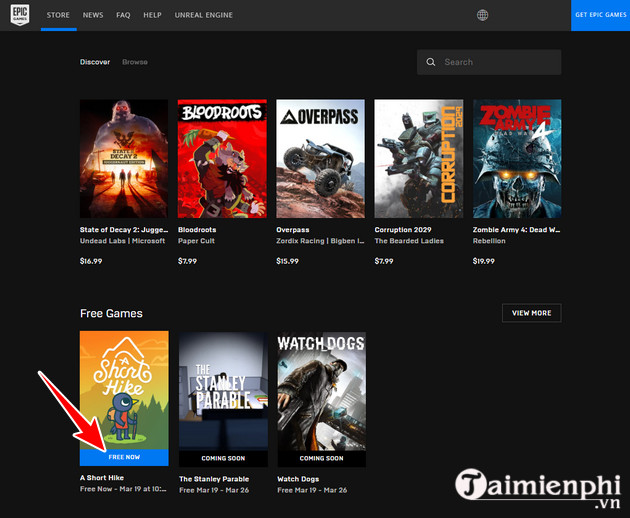Click the State of Decay 2: Jugge... title
Viewport: 630px width, 518px height.
pyautogui.click(x=124, y=229)
